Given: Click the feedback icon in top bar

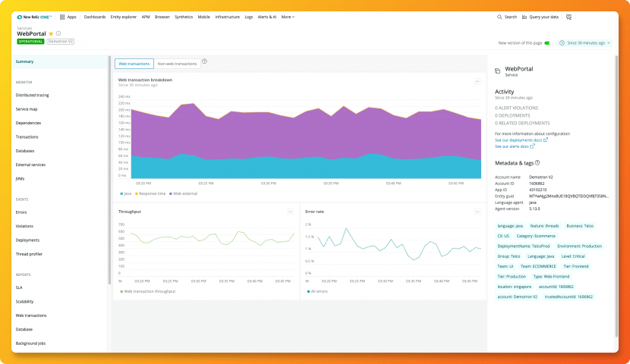Looking at the screenshot, I should pos(569,17).
